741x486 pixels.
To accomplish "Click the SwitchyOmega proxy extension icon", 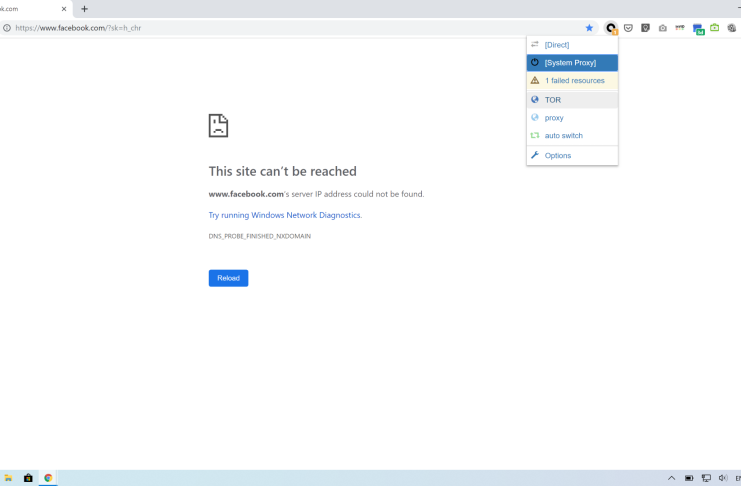I will pos(611,28).
